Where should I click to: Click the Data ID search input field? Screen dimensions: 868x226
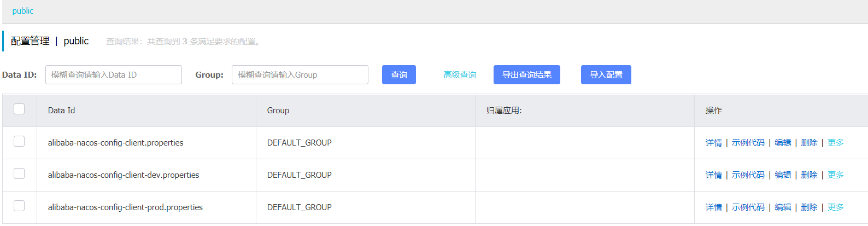point(114,75)
